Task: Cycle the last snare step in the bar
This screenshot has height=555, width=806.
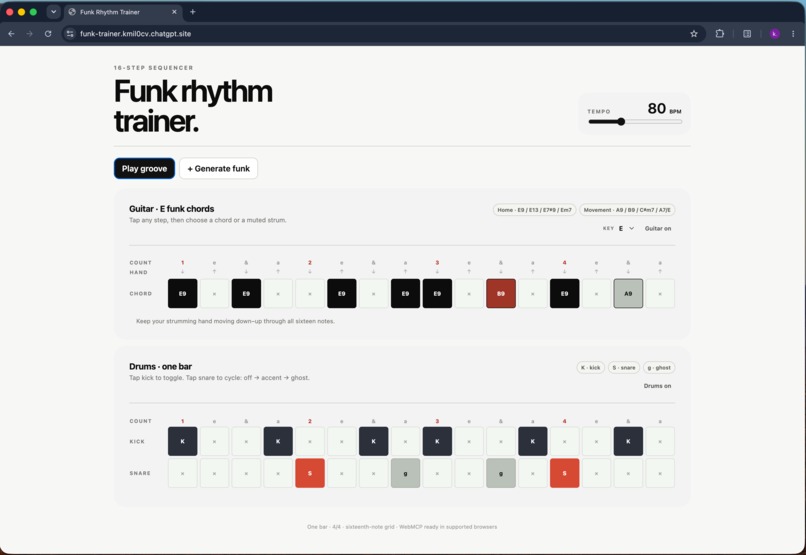Action: 660,473
